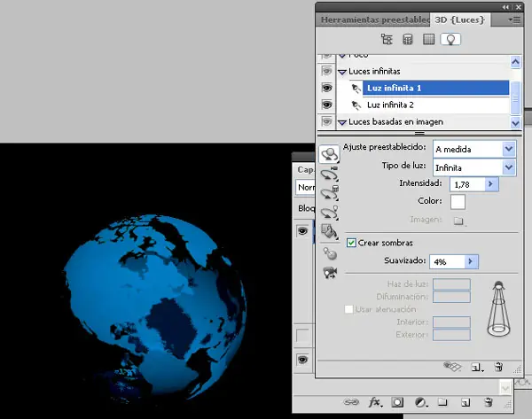This screenshot has height=419, width=532.
Task: Toggle visibility of Luces infinitas group
Action: pyautogui.click(x=326, y=71)
